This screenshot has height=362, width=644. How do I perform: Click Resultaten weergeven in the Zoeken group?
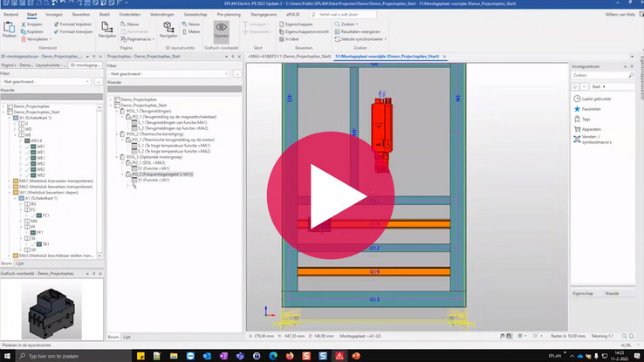[357, 31]
